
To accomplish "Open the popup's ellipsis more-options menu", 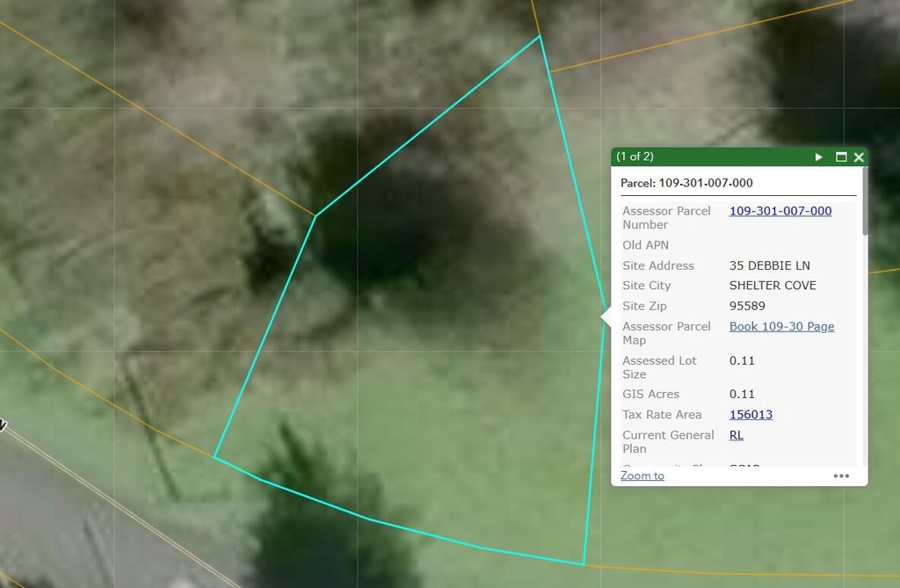I will coord(841,475).
